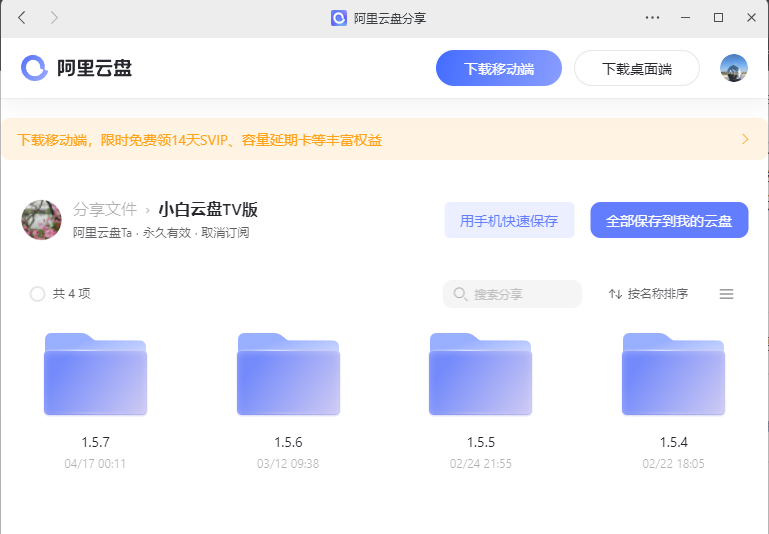This screenshot has height=534, width=769.
Task: Open the 1.5.6 folder icon
Action: (288, 374)
